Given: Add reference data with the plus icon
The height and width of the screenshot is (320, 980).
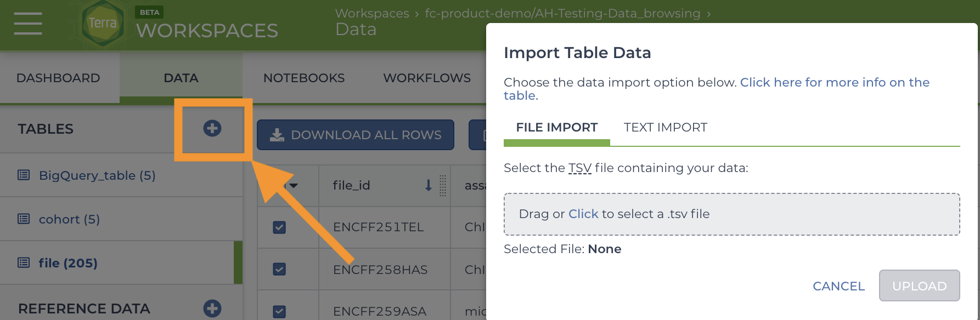Looking at the screenshot, I should [212, 308].
